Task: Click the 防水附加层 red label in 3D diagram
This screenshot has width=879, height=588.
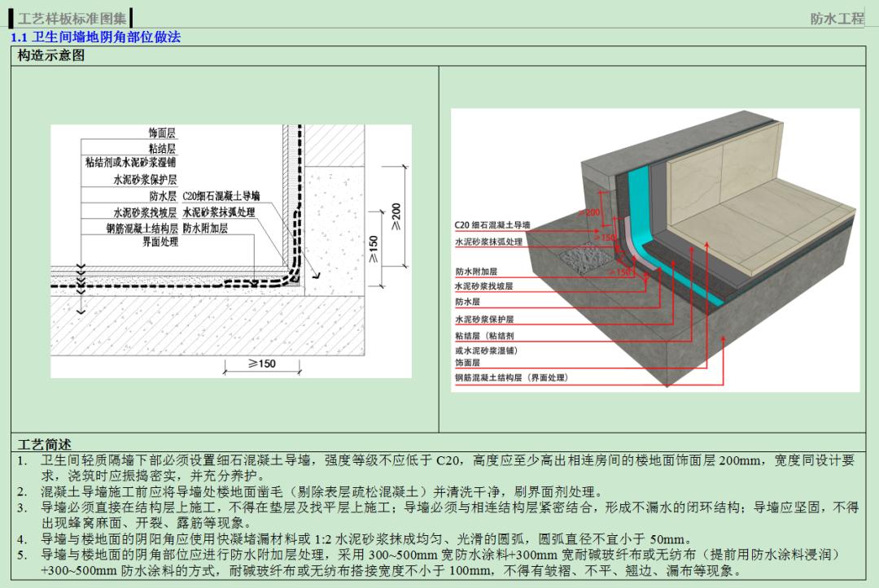Action: [476, 272]
